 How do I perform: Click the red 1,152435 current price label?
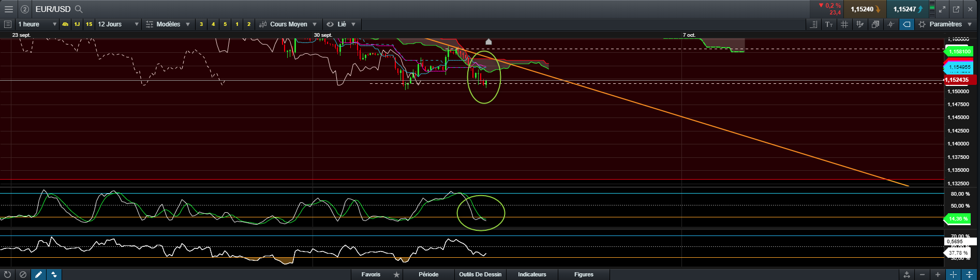point(960,80)
